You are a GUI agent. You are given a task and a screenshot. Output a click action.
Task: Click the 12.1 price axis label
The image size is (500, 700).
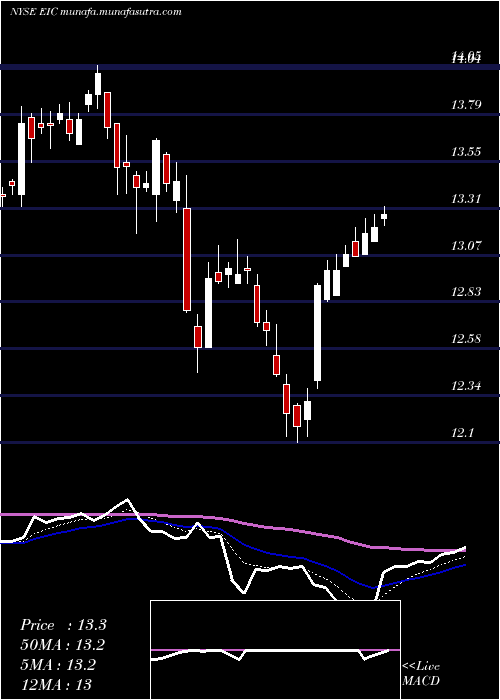[463, 432]
